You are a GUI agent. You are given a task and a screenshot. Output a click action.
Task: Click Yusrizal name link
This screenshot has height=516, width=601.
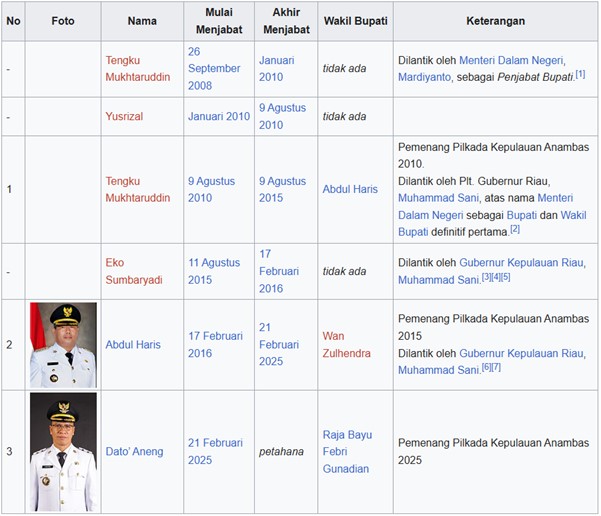124,117
